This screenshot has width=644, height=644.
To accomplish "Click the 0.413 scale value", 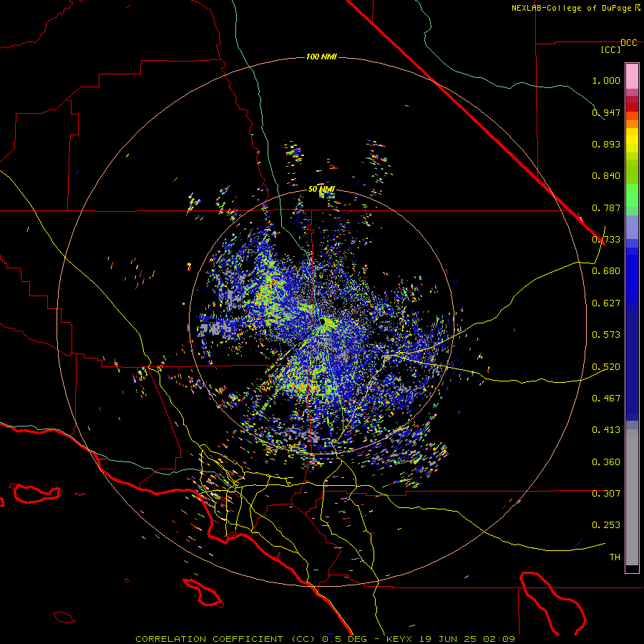I will click(x=606, y=429).
